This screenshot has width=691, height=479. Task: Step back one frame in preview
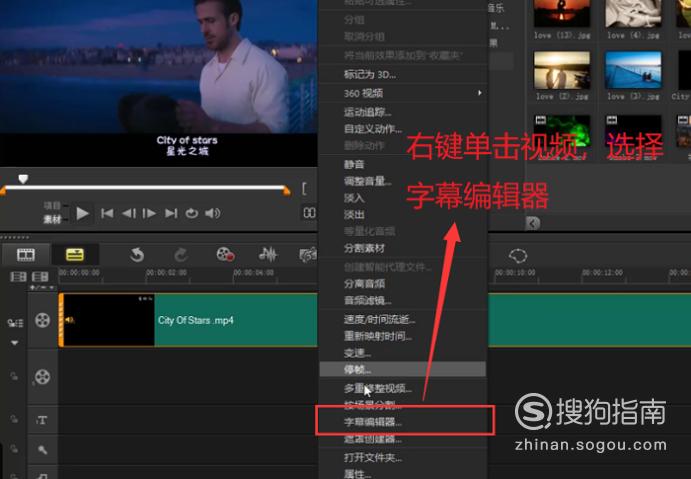pos(129,214)
